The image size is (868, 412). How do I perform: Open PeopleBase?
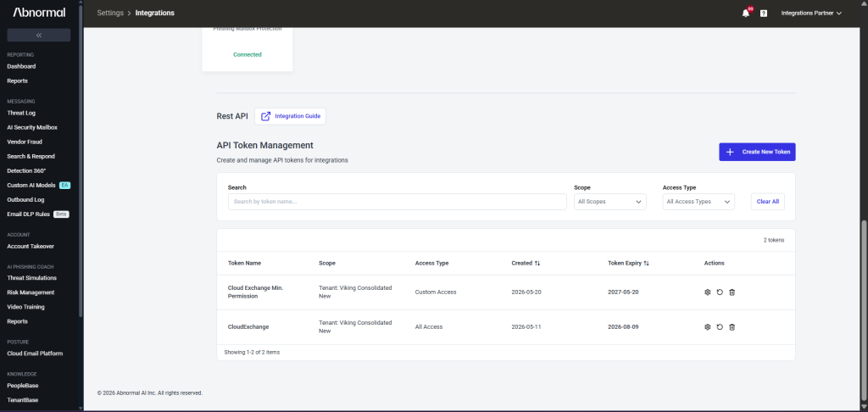point(23,386)
